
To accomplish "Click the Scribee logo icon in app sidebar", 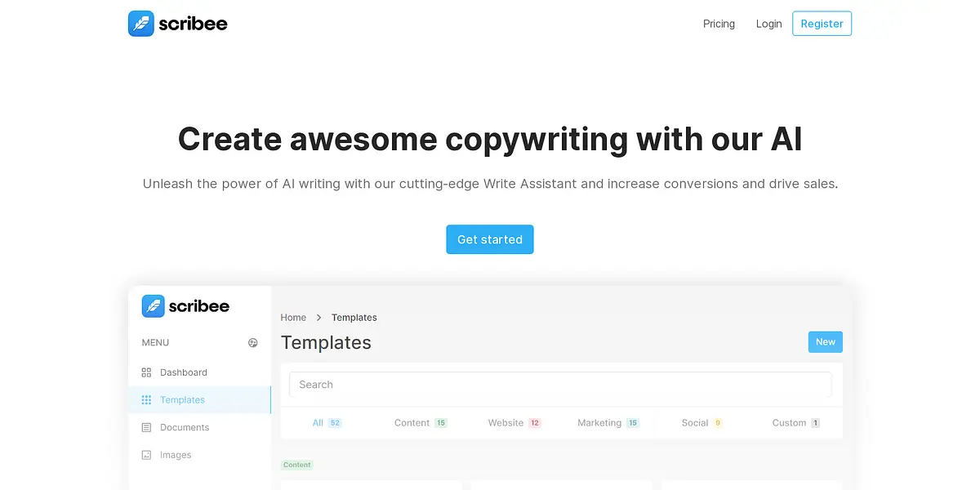I will [x=154, y=306].
